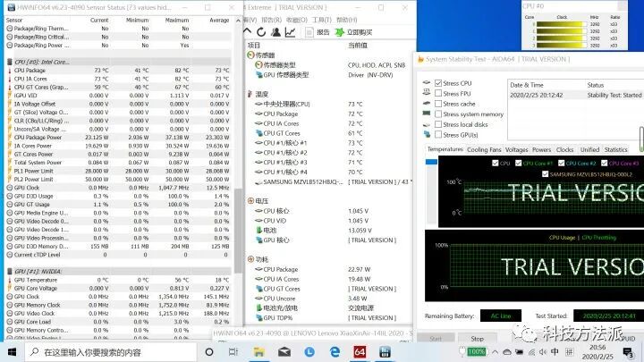Show hidden tray icons chevron

(x=495, y=352)
